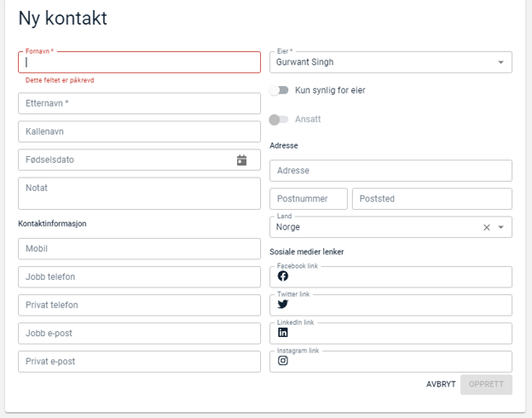532x418 pixels.
Task: Select the Kallenavn text field
Action: pyautogui.click(x=139, y=131)
